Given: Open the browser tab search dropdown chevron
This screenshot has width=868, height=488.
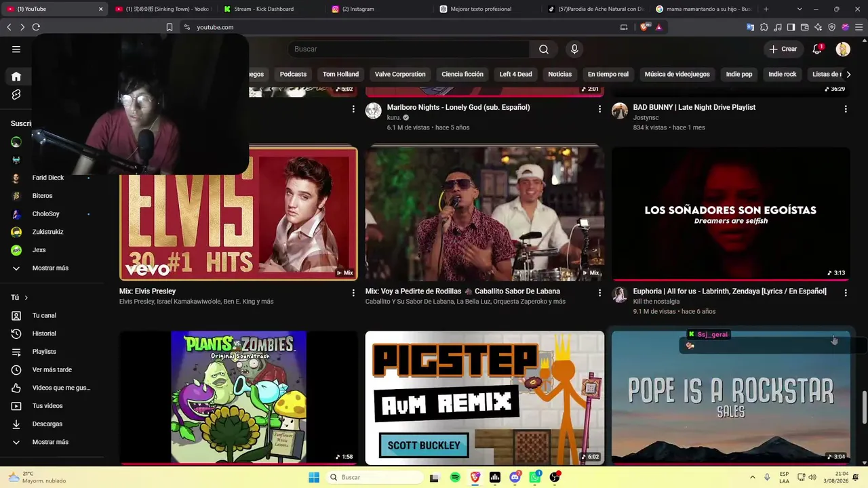Looking at the screenshot, I should point(800,9).
